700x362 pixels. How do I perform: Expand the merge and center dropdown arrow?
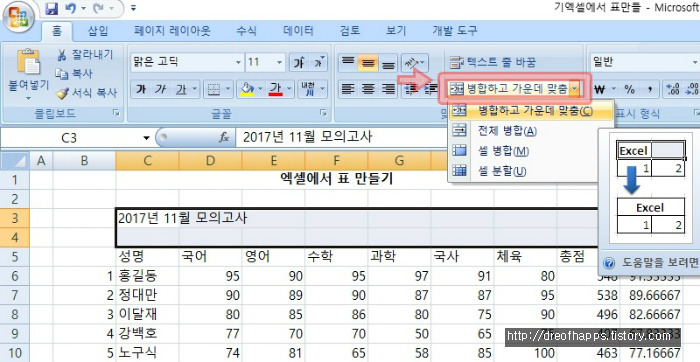click(x=575, y=89)
